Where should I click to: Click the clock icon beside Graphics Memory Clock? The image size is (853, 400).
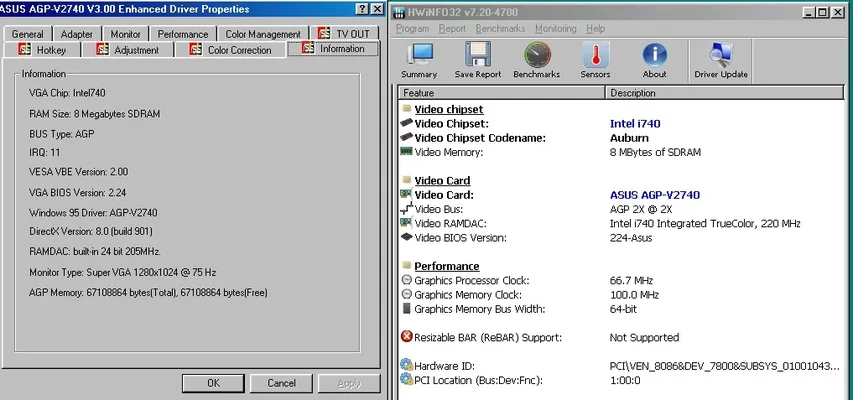pos(406,294)
